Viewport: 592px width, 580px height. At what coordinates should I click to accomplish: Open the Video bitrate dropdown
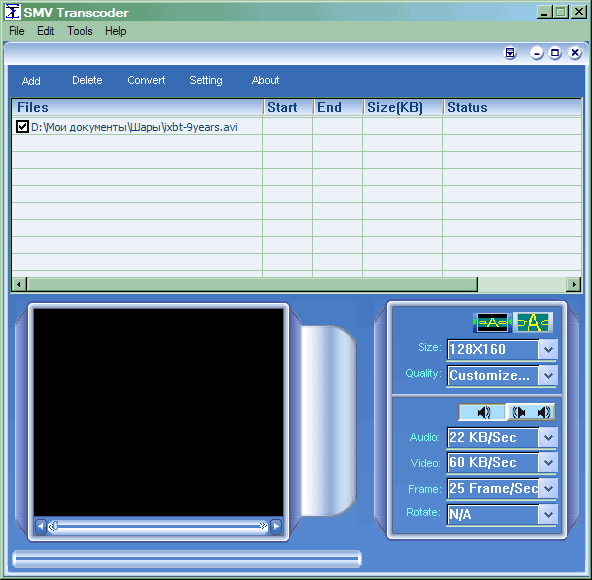pyautogui.click(x=548, y=463)
